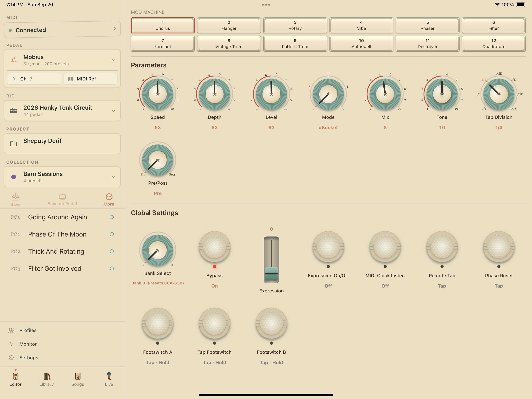Click the MIDI Ref book icon
Image resolution: width=532 pixels, height=399 pixels.
tap(70, 79)
